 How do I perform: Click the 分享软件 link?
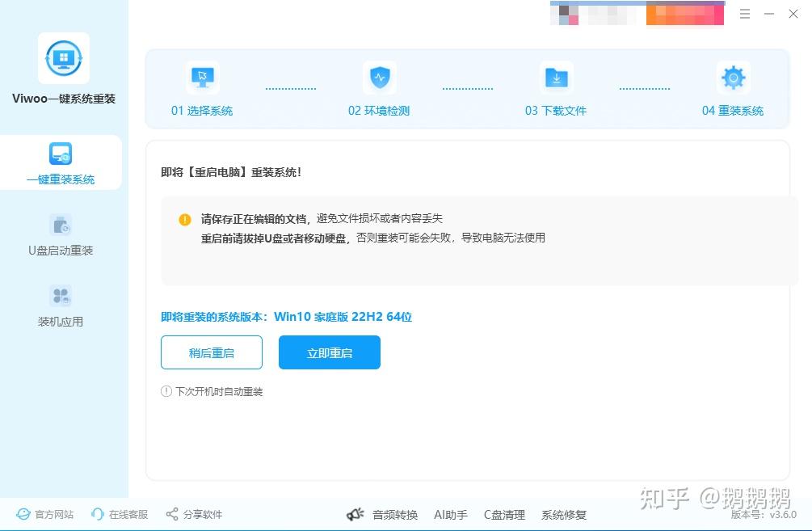click(x=203, y=514)
